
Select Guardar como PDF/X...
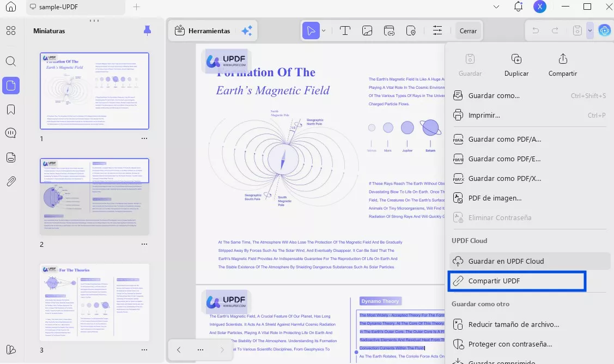tap(530, 178)
